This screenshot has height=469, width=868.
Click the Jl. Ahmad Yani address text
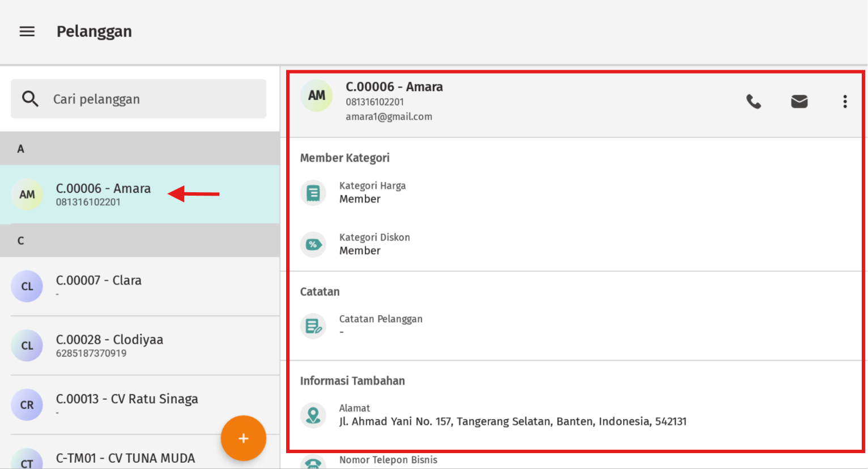[x=513, y=421]
